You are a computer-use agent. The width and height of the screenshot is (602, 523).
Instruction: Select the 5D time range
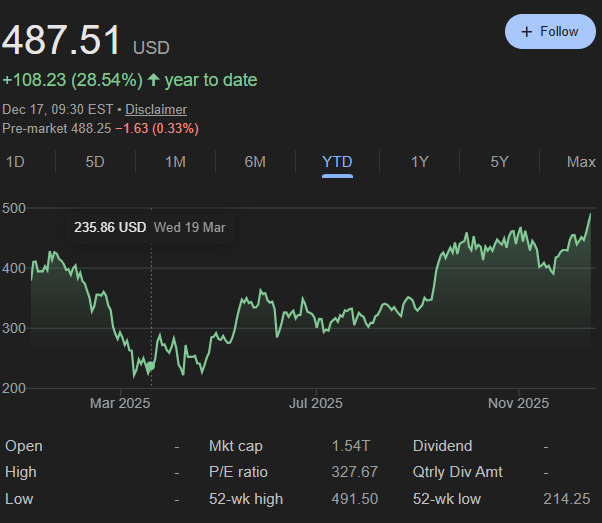coord(95,162)
